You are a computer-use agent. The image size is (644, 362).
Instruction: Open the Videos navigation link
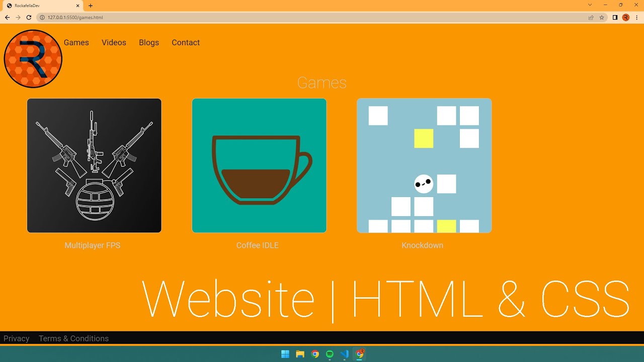[114, 43]
